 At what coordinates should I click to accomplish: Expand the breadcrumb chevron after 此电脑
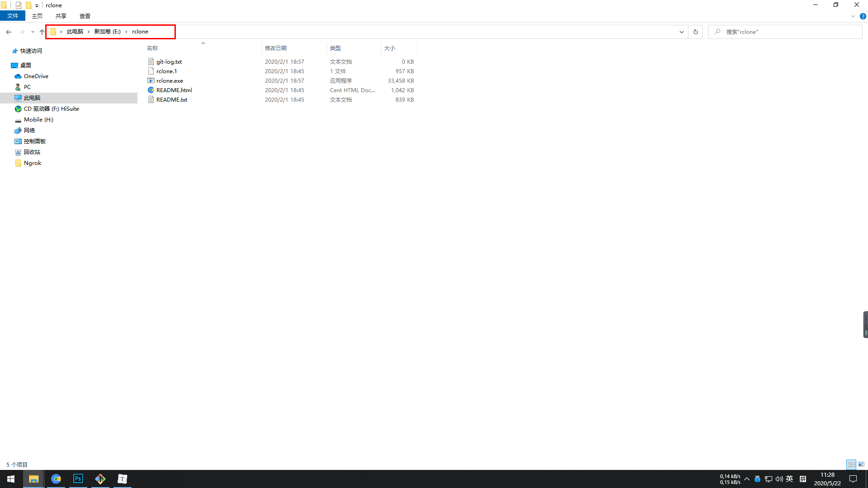(89, 32)
